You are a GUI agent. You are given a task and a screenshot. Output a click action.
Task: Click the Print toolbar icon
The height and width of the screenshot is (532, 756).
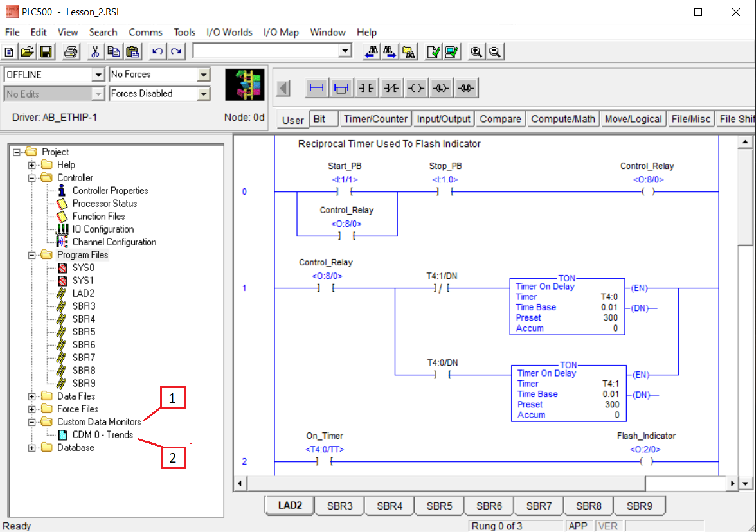[x=71, y=51]
